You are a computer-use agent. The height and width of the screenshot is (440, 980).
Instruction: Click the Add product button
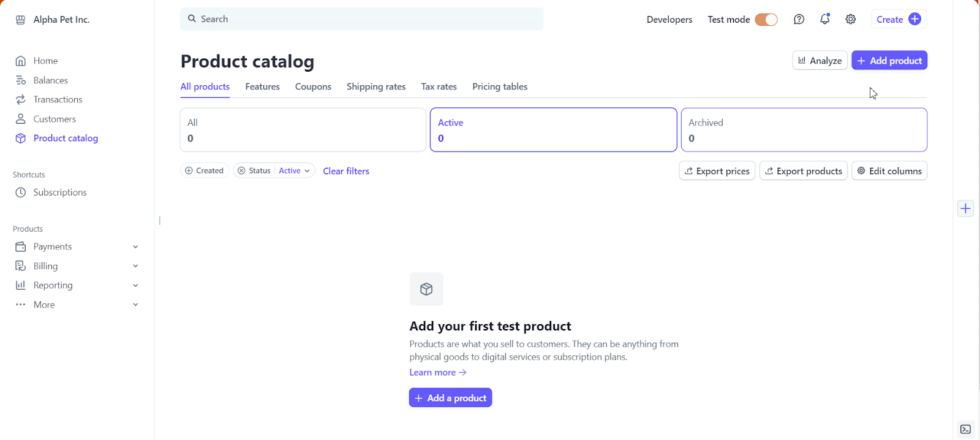(889, 61)
